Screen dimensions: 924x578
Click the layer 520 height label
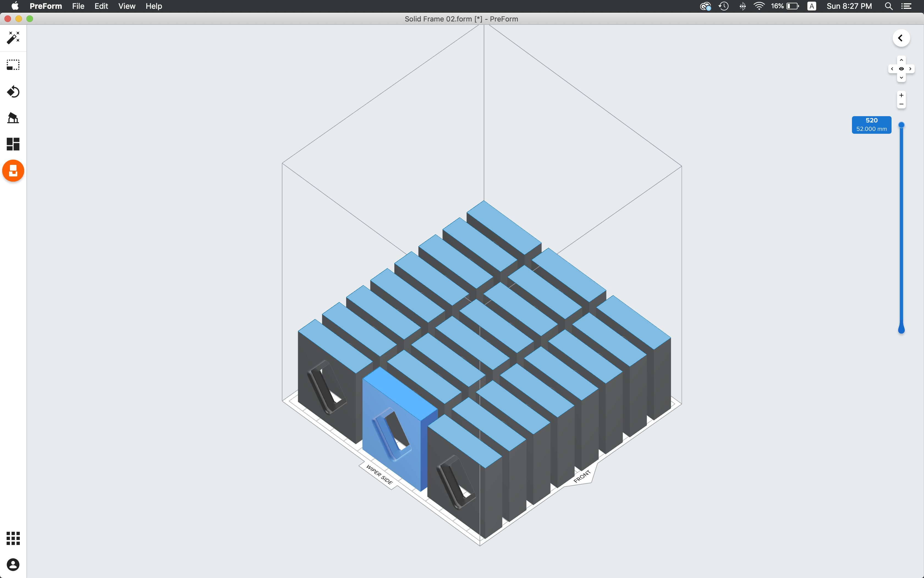(871, 125)
